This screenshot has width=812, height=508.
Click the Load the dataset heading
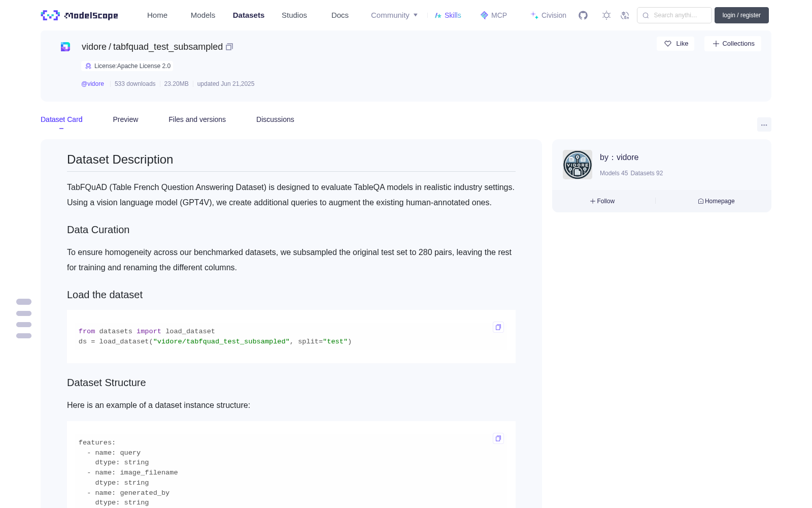click(105, 295)
